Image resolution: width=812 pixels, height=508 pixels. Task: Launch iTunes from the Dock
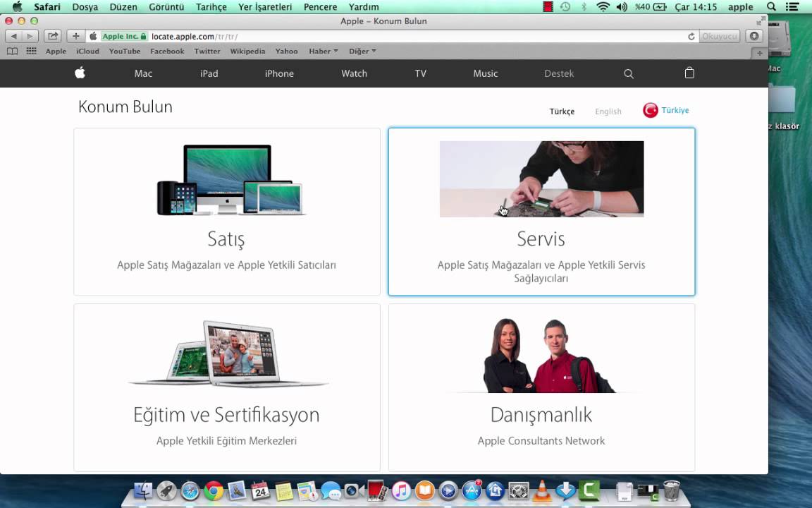(401, 490)
